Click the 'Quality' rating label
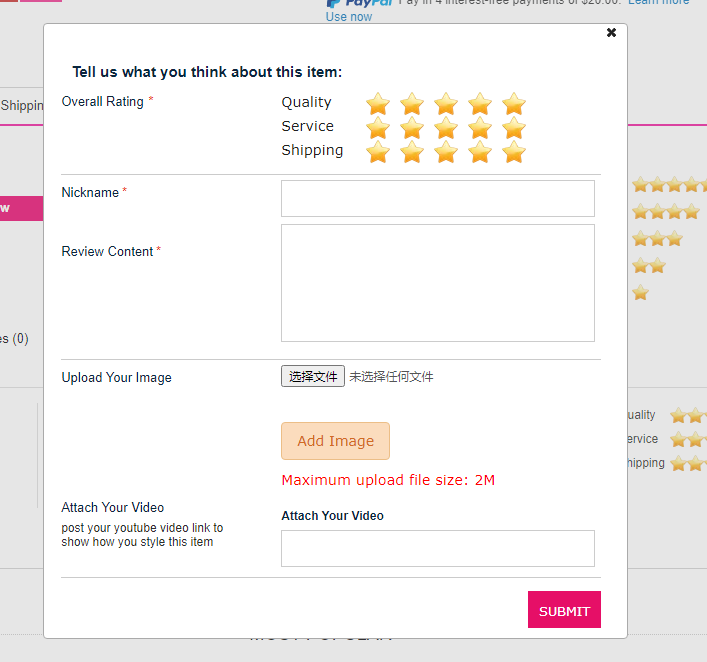This screenshot has width=707, height=662. pos(306,102)
